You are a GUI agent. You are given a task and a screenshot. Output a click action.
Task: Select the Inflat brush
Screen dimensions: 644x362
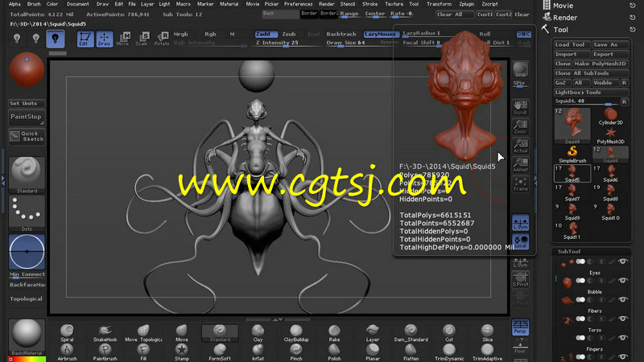(x=258, y=352)
